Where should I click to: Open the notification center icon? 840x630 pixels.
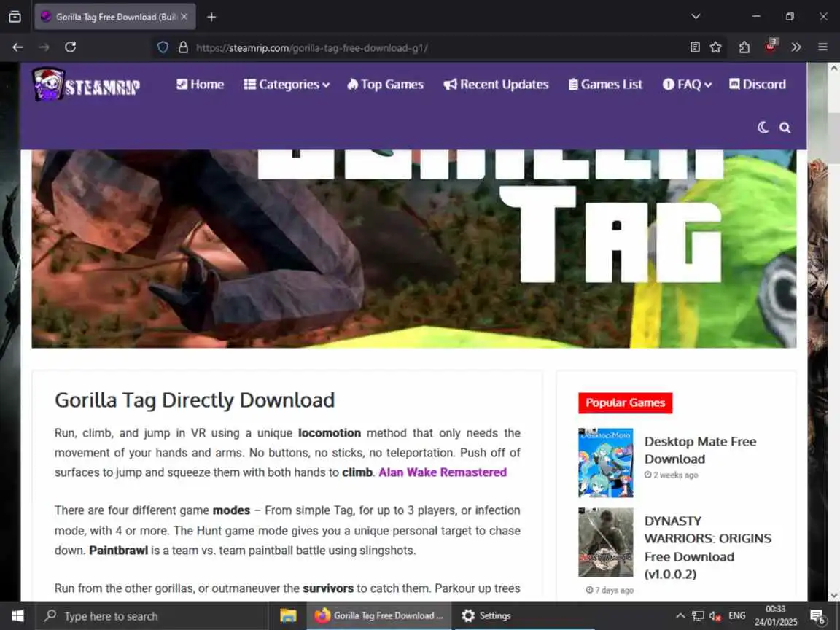(819, 617)
